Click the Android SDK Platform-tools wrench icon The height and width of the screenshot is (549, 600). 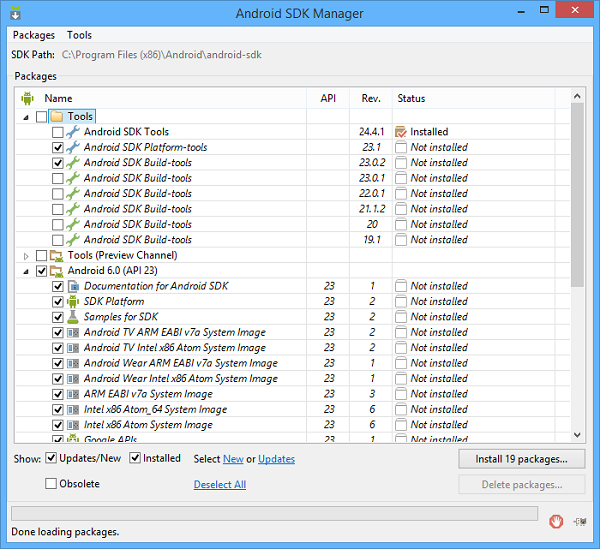point(72,147)
